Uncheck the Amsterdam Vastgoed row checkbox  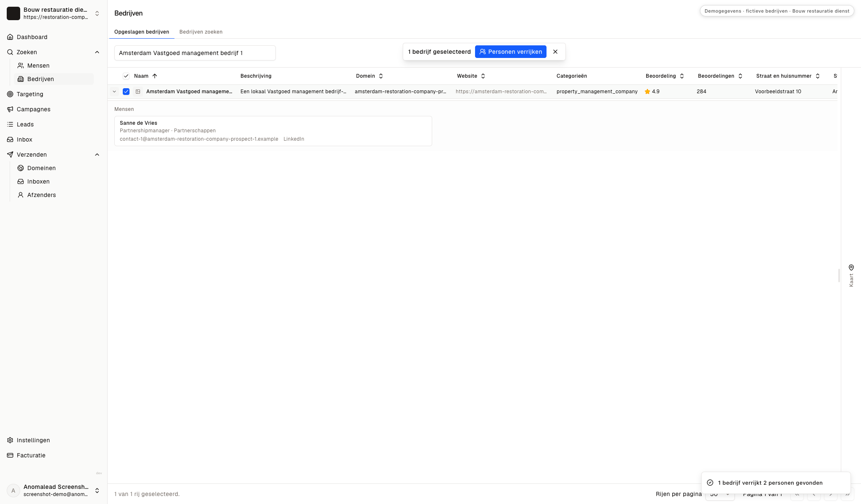pyautogui.click(x=126, y=92)
